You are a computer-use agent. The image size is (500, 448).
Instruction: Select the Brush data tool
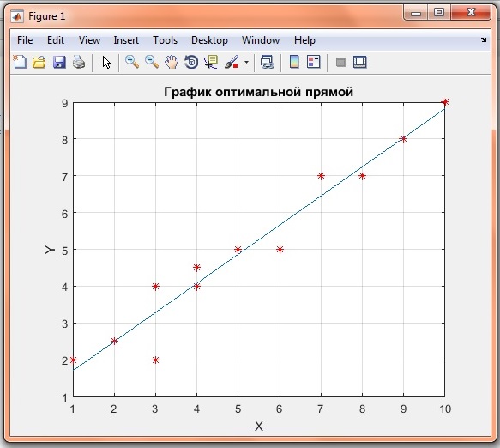232,62
